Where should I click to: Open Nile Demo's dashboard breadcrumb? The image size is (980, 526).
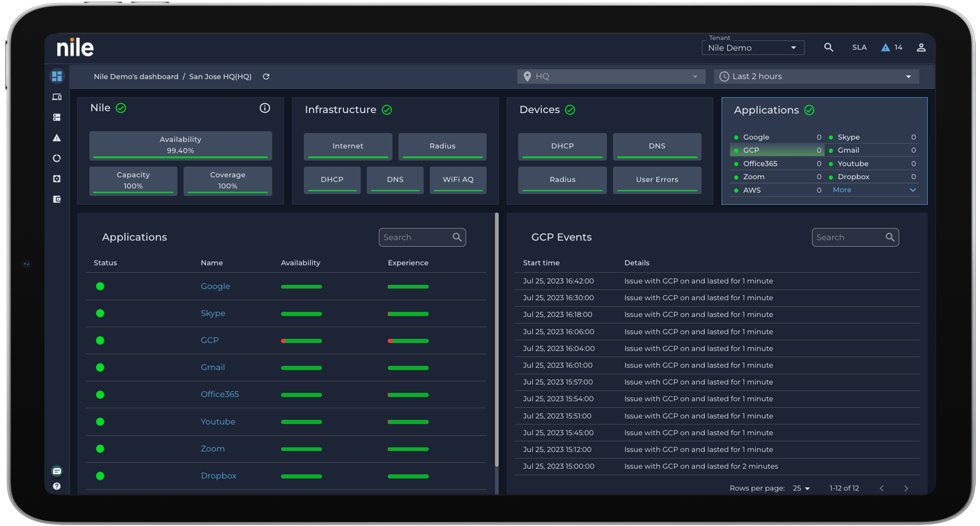(136, 76)
